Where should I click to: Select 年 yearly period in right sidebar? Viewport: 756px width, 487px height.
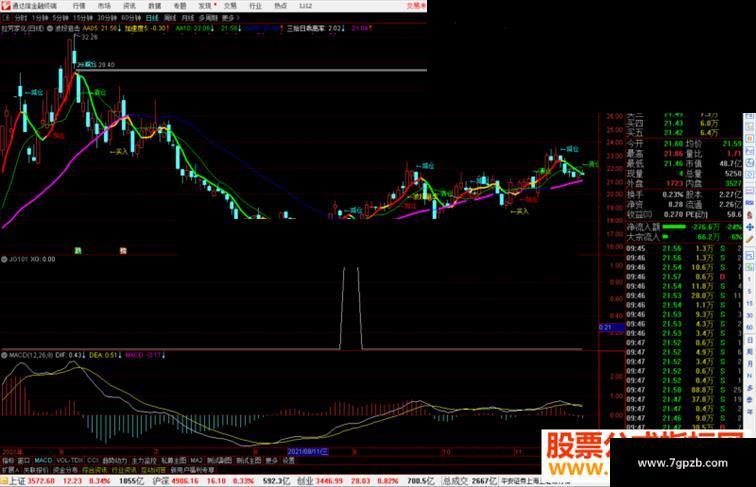749,412
